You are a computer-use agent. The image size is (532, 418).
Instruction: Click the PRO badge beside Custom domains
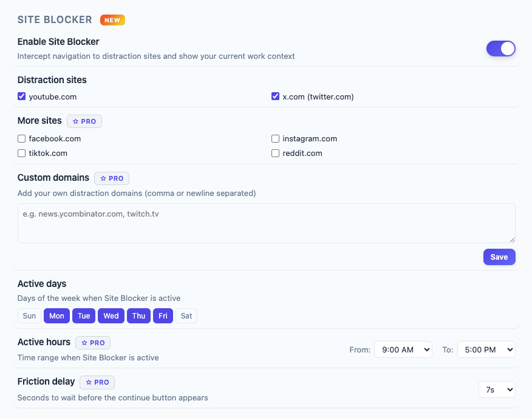(x=111, y=178)
